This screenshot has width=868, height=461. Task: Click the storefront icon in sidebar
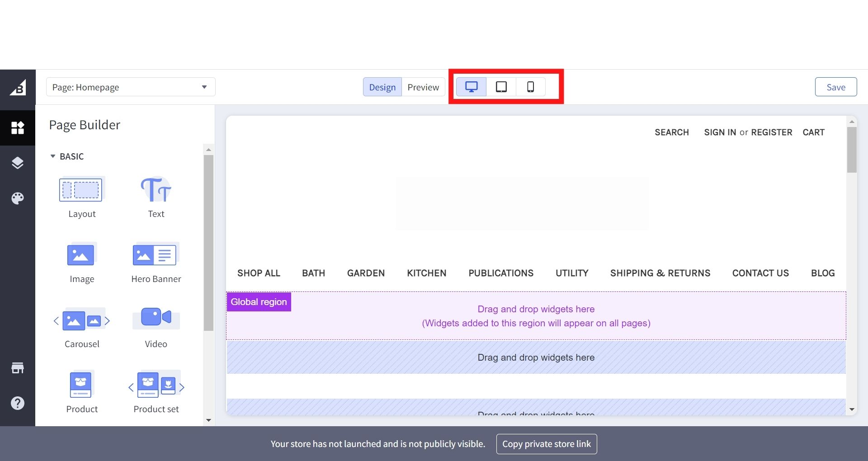click(18, 368)
